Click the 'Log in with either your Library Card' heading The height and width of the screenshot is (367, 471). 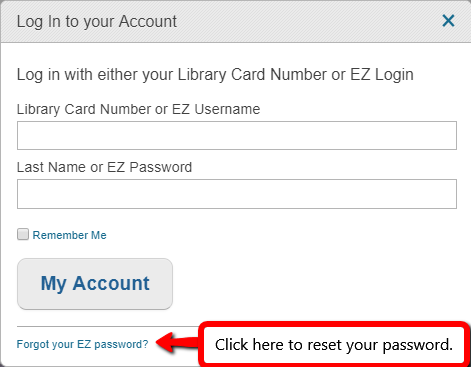[215, 75]
